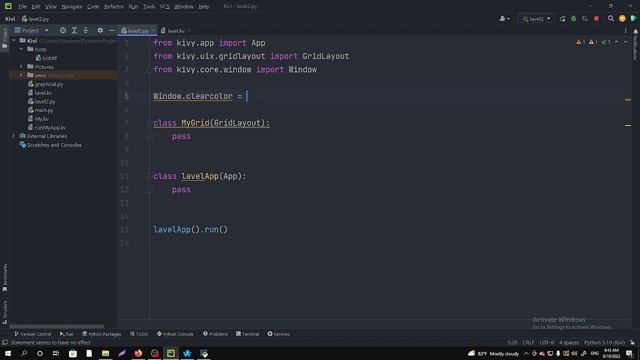Click PyCharm icon in the Windows taskbar
This screenshot has height=360, width=640.
tap(171, 353)
